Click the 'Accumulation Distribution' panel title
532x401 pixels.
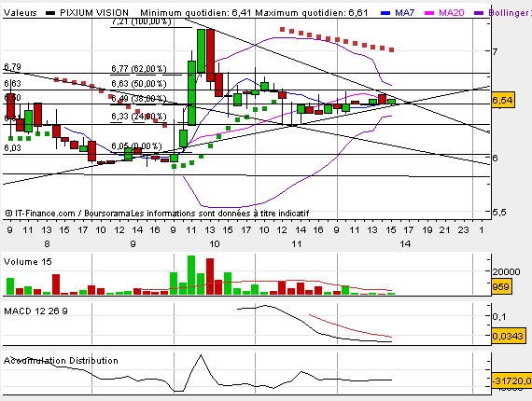pyautogui.click(x=61, y=360)
